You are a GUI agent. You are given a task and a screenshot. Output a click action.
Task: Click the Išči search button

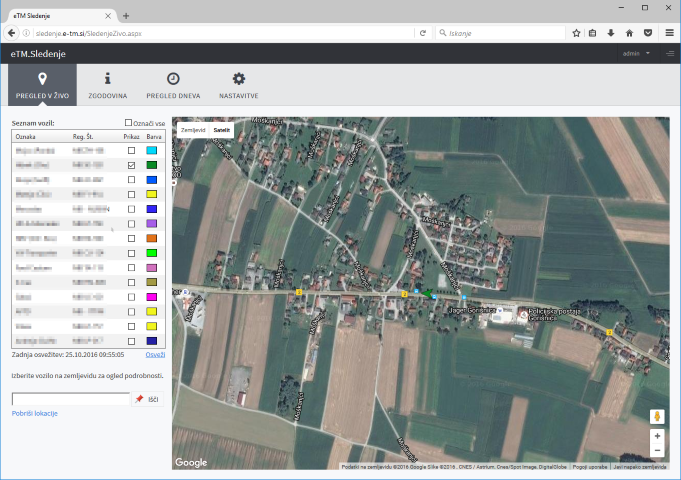coord(148,399)
